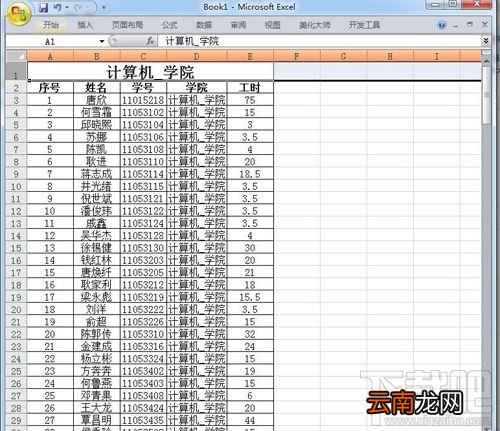Select row 2 header
The height and width of the screenshot is (431, 500).
16,88
